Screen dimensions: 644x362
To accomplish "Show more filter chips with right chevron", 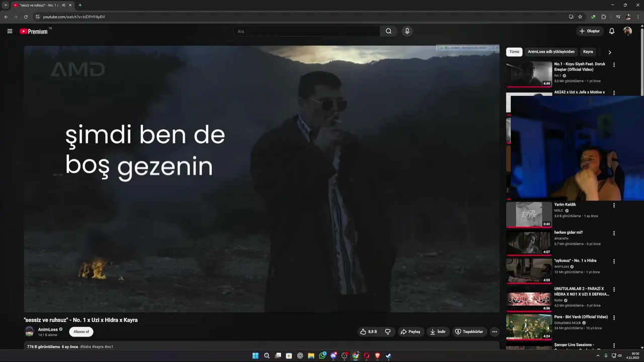I will click(x=610, y=52).
